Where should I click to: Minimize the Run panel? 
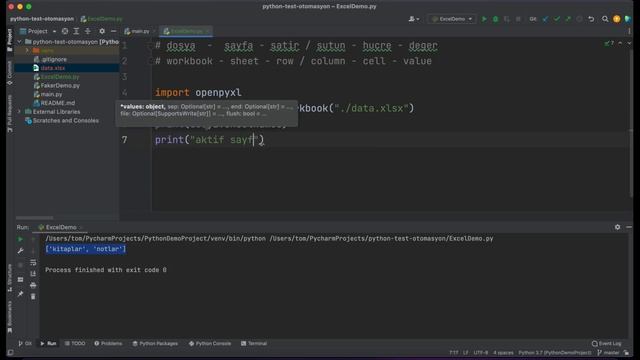point(629,227)
